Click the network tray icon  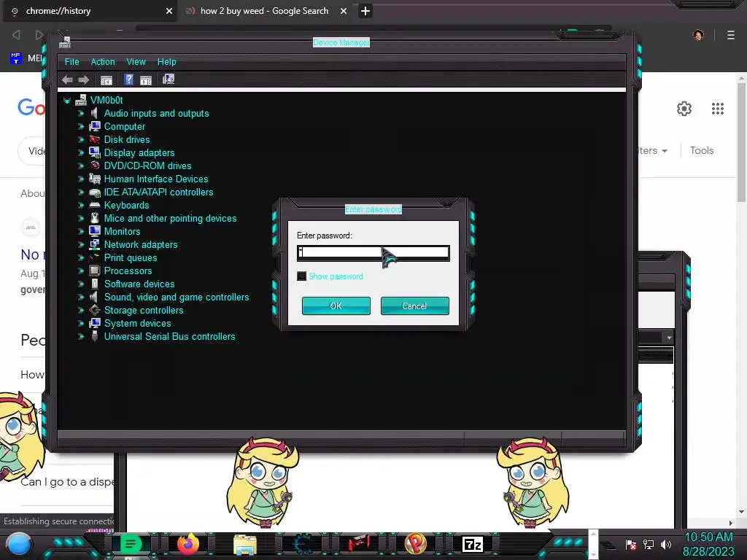pyautogui.click(x=649, y=544)
